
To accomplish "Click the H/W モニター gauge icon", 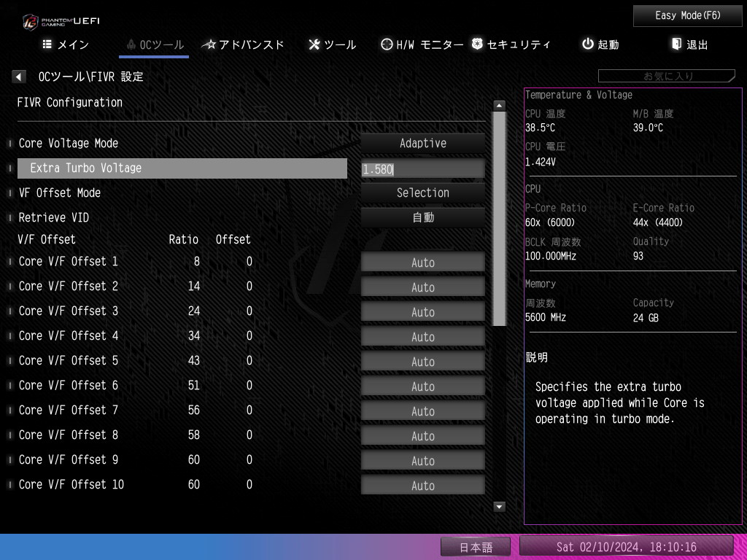I will [387, 44].
